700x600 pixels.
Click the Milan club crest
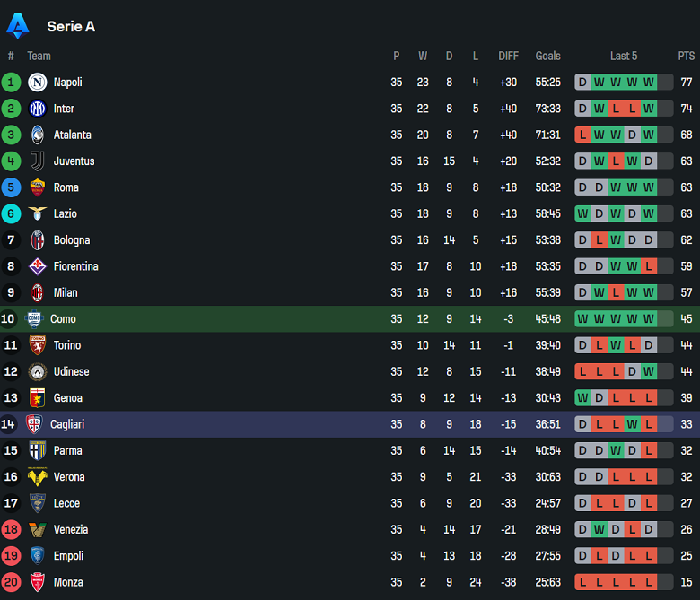pos(38,292)
